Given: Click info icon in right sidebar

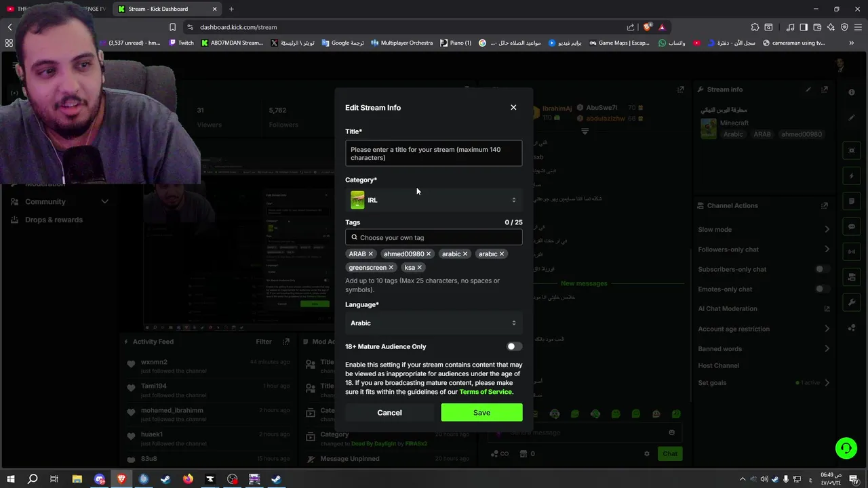Looking at the screenshot, I should coord(852,92).
